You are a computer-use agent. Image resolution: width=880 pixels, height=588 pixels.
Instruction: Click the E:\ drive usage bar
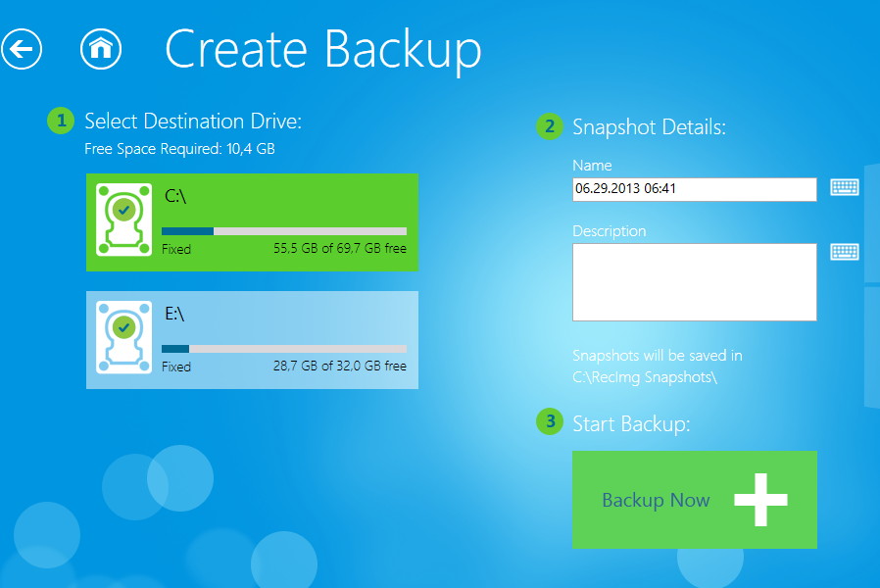point(284,349)
